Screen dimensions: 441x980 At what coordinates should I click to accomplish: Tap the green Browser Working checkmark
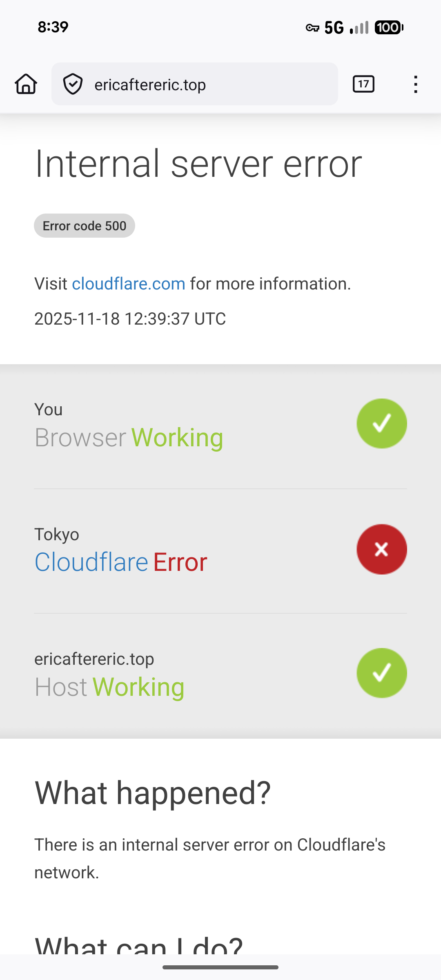coord(382,423)
